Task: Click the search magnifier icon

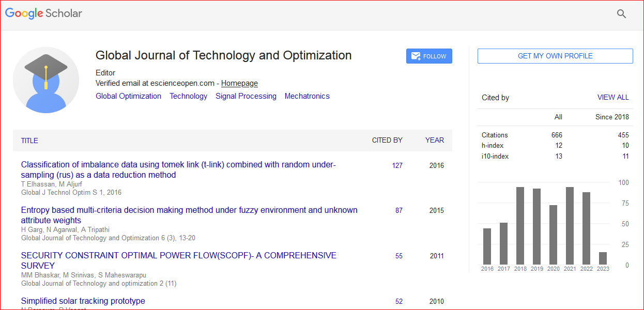Action: (x=621, y=14)
